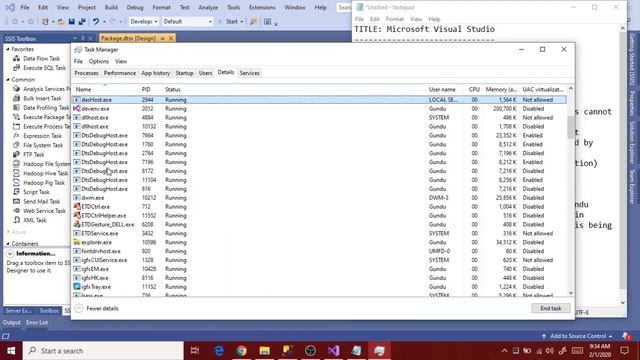Open the Format menu in Notepad
The image size is (640, 360).
pyautogui.click(x=394, y=19)
